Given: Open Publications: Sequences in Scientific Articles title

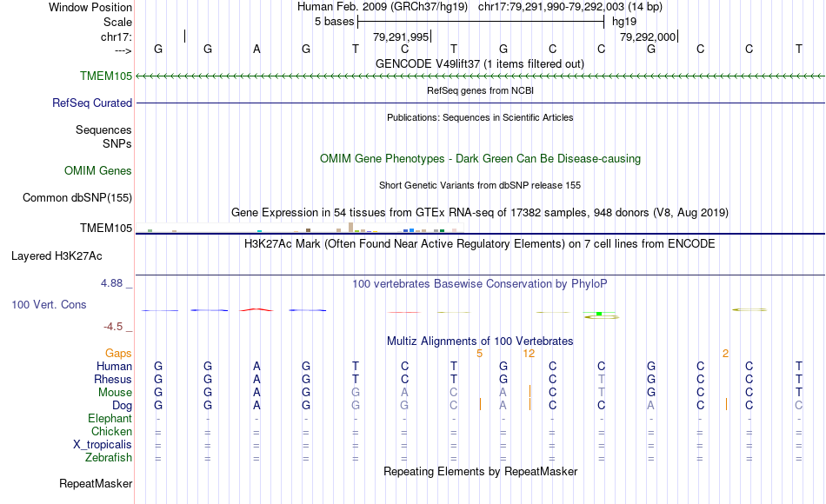Looking at the screenshot, I should click(480, 117).
